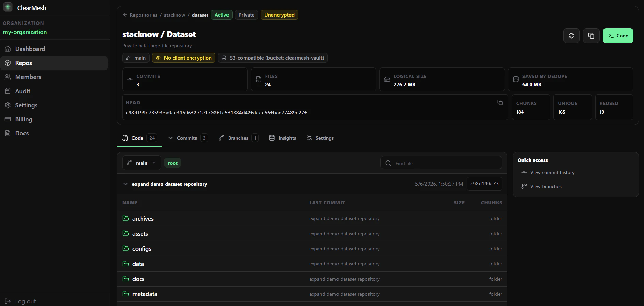Click the Active status badge
The width and height of the screenshot is (644, 306).
222,15
